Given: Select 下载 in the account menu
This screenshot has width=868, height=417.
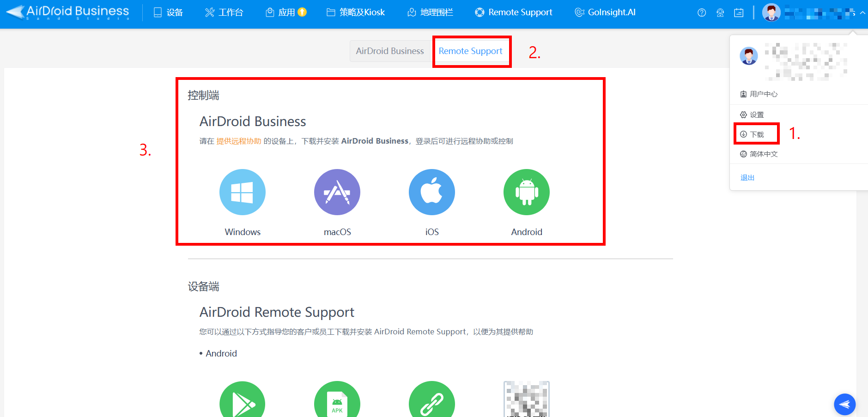Looking at the screenshot, I should click(x=752, y=134).
